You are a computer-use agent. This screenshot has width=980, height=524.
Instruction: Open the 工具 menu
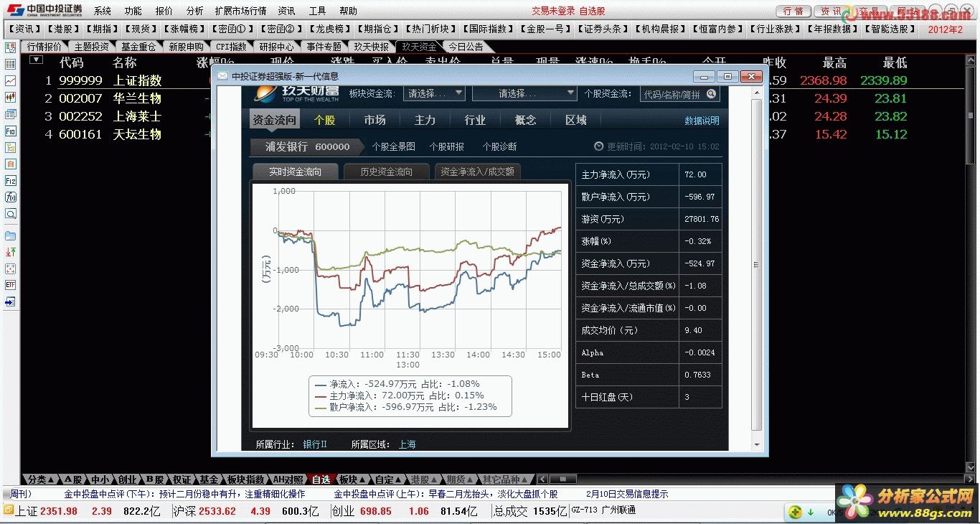[317, 11]
